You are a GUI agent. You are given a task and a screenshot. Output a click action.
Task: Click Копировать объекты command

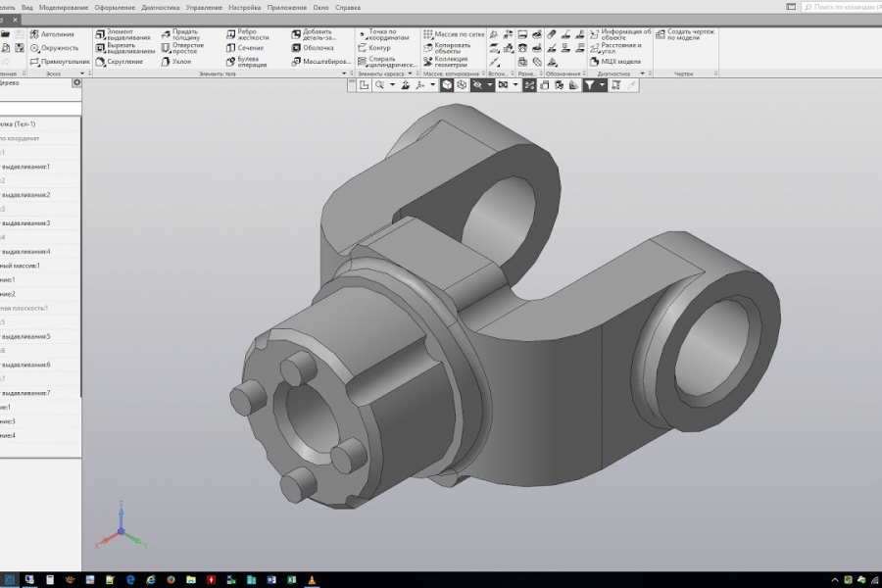click(x=447, y=48)
